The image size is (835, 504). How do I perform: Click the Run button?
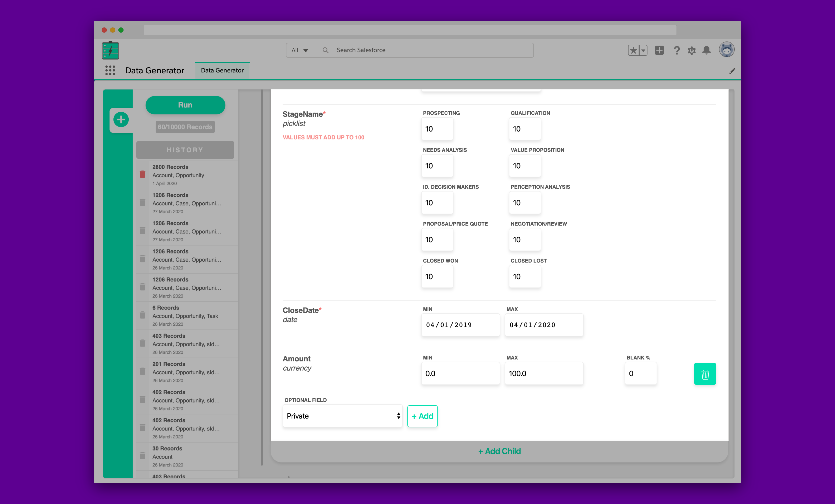pyautogui.click(x=185, y=105)
